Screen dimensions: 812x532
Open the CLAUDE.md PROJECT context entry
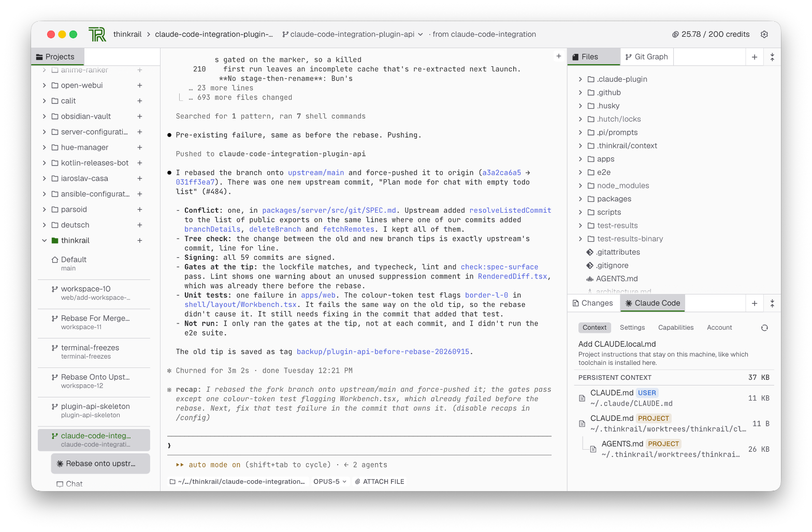673,423
